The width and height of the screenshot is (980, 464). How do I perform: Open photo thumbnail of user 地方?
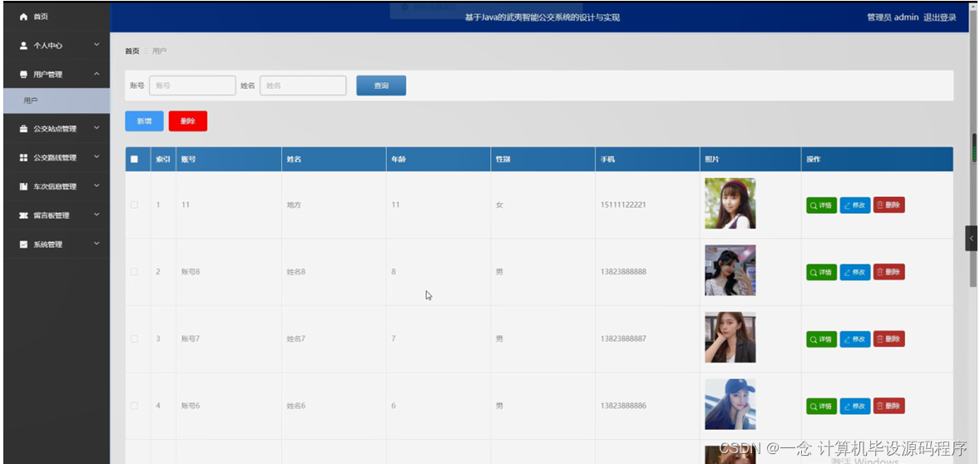pyautogui.click(x=730, y=204)
